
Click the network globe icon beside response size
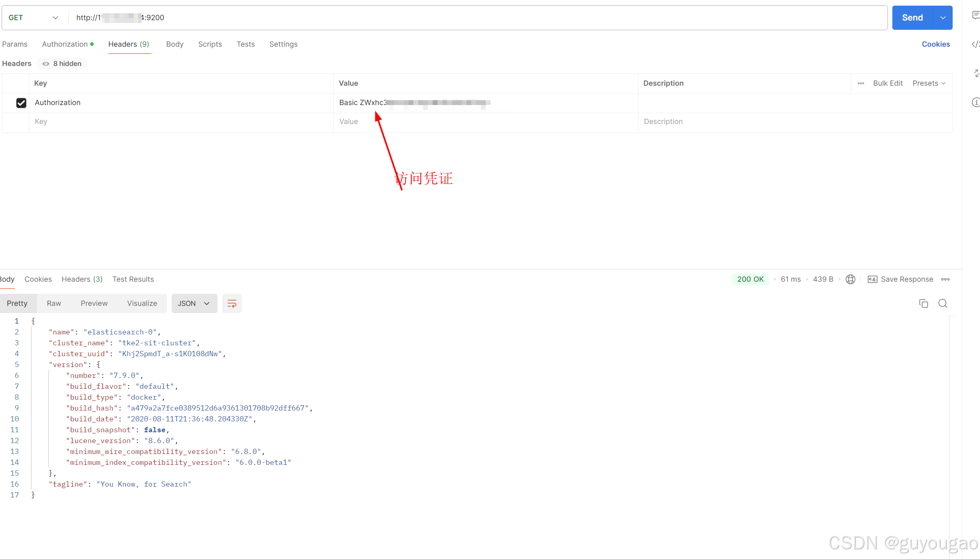[x=850, y=279]
